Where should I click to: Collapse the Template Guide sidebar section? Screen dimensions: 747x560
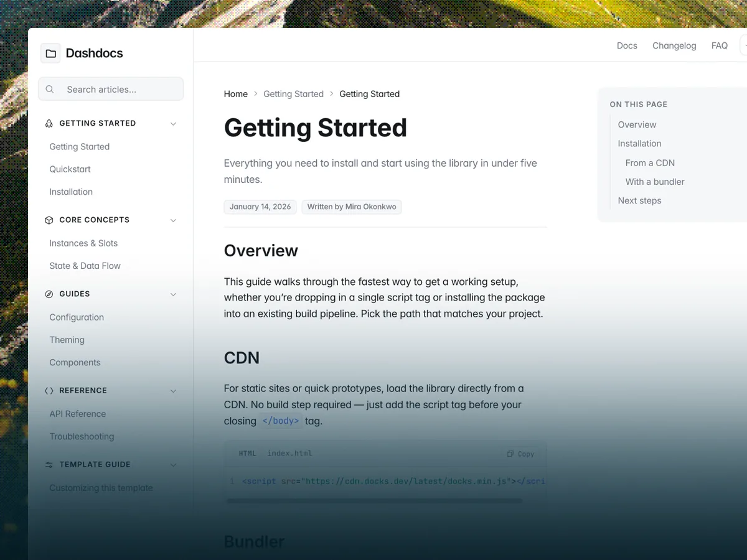point(173,465)
